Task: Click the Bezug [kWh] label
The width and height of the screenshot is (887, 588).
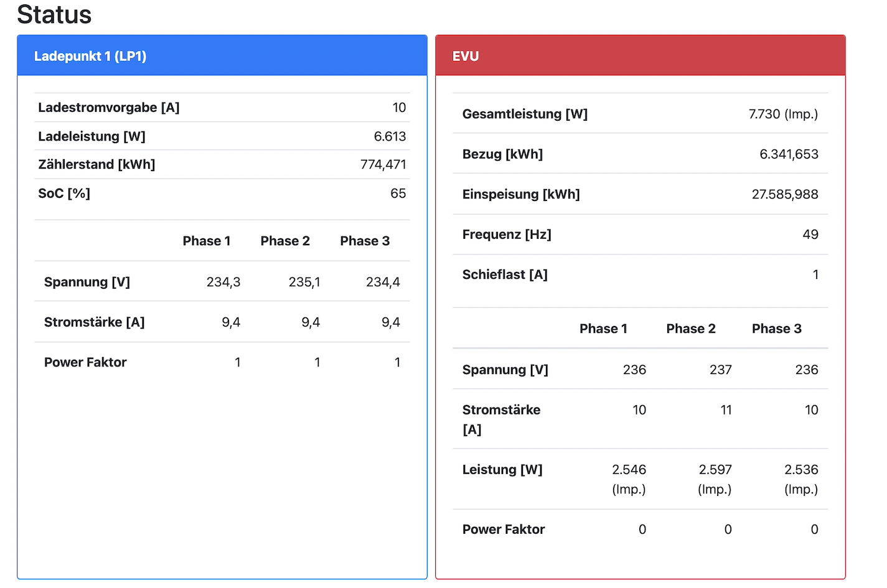Action: pos(502,154)
